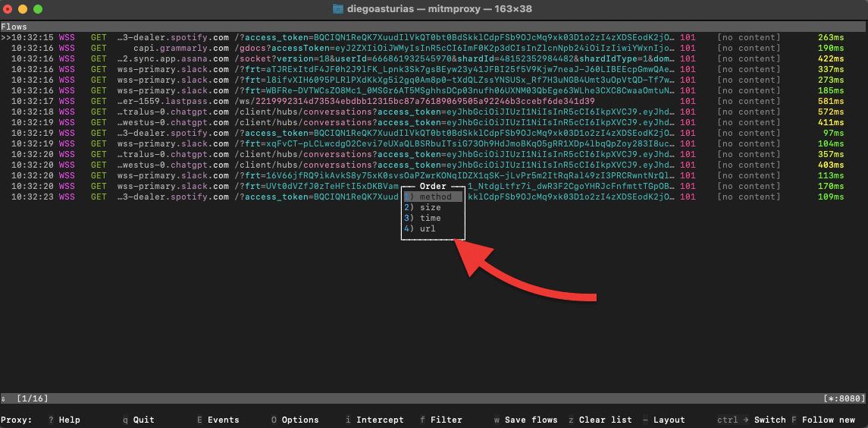
Task: Click the 581ms duration value
Action: click(x=831, y=102)
